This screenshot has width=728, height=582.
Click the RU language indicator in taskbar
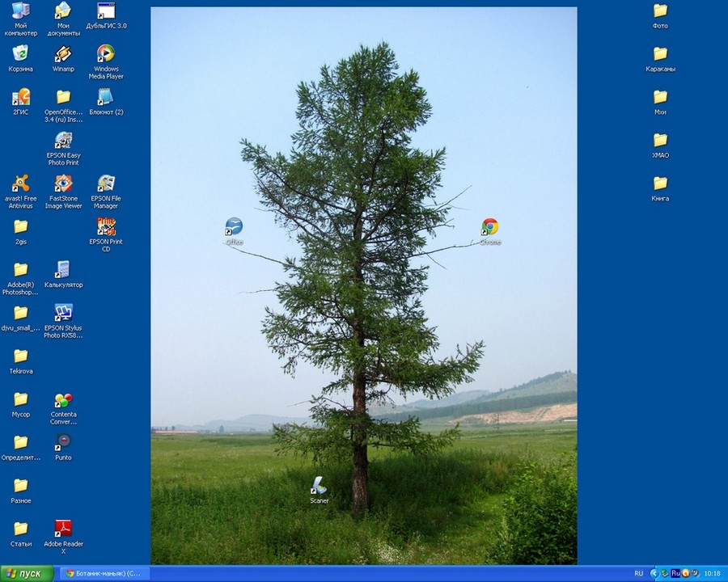[639, 573]
